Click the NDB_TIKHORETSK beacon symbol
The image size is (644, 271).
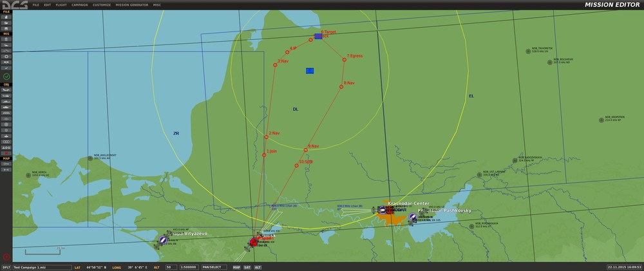(x=528, y=51)
